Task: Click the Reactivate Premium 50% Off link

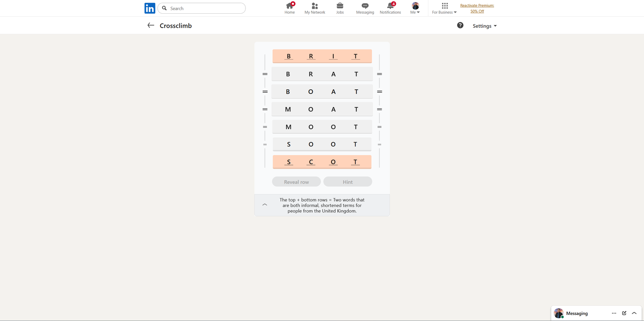Action: (477, 8)
